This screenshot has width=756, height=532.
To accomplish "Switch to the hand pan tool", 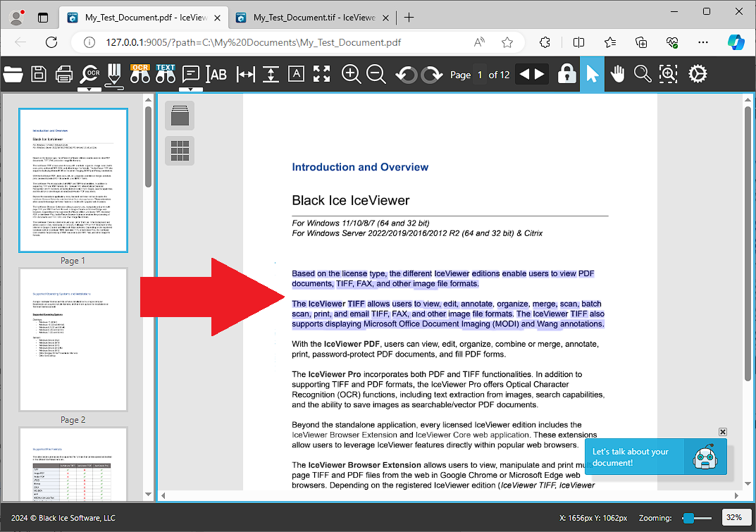I will pyautogui.click(x=618, y=74).
